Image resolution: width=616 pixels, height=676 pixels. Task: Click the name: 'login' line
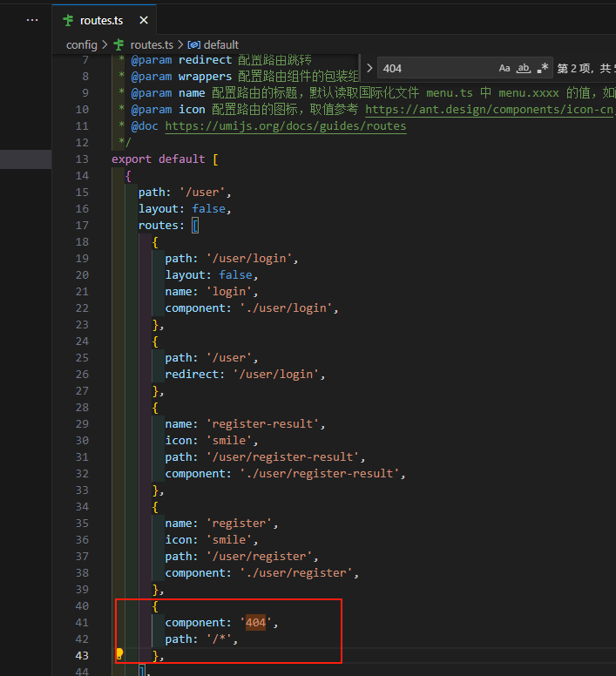(x=211, y=292)
